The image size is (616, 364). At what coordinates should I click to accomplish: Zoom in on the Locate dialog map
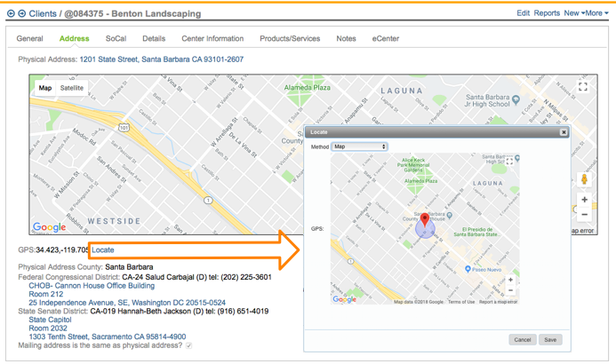[510, 280]
